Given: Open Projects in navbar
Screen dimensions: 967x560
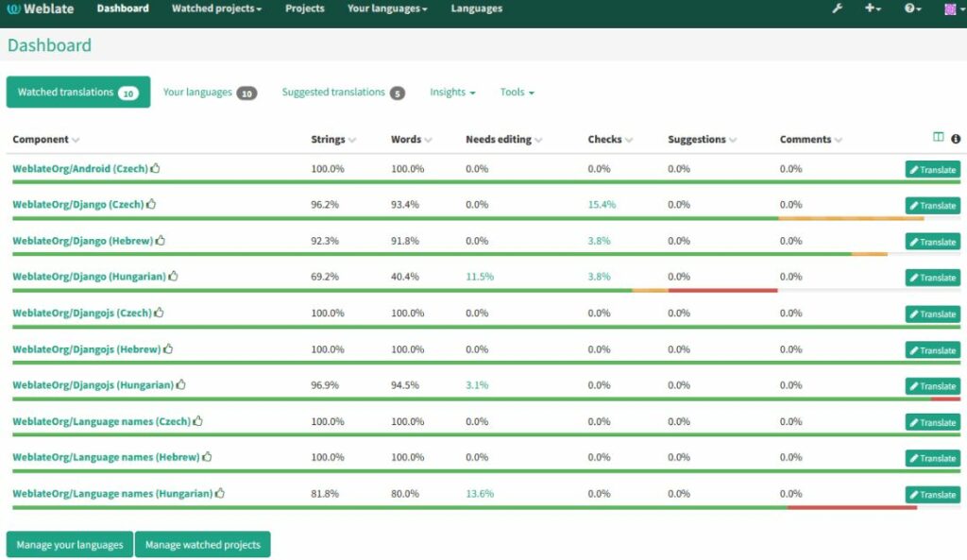Looking at the screenshot, I should point(305,8).
